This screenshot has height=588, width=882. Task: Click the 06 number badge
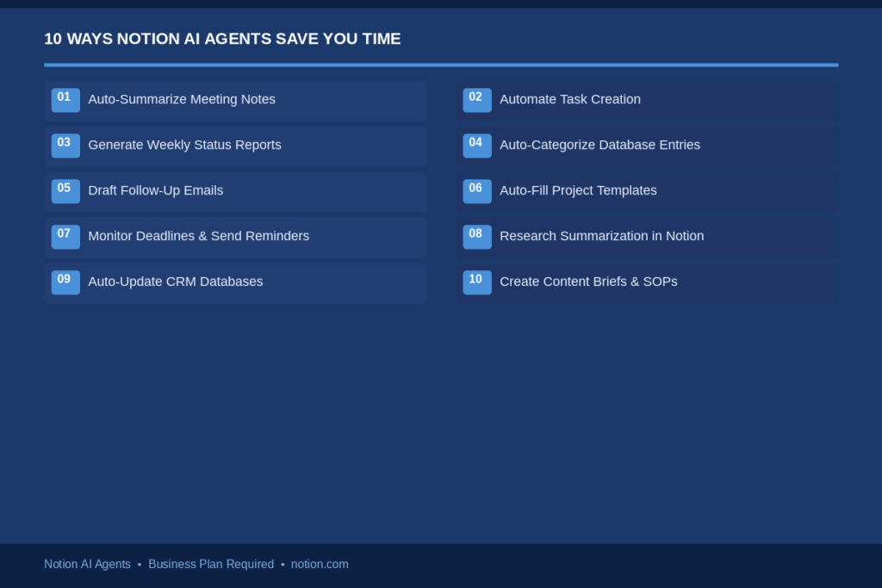click(x=477, y=191)
